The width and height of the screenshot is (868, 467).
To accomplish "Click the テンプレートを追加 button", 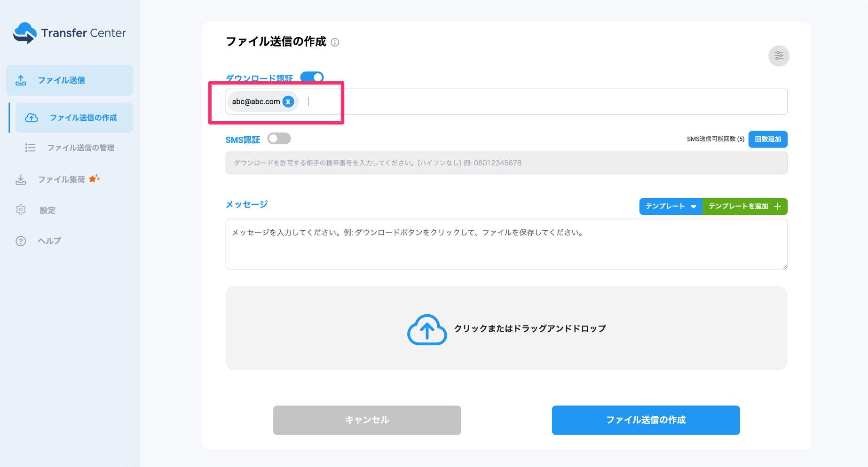I will (x=744, y=206).
